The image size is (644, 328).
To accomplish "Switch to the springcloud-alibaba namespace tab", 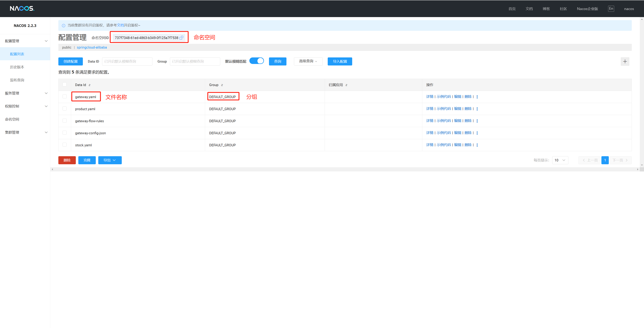I will coord(92,47).
